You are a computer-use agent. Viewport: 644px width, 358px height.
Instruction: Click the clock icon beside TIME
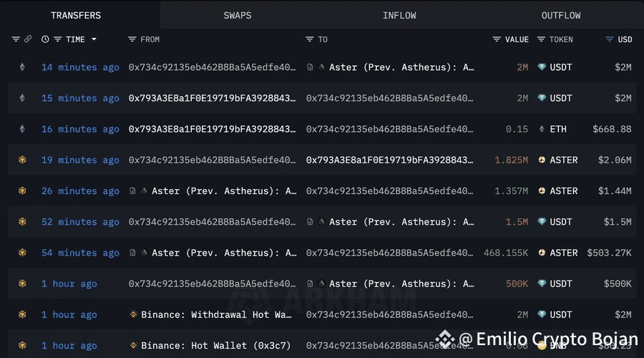click(x=45, y=39)
